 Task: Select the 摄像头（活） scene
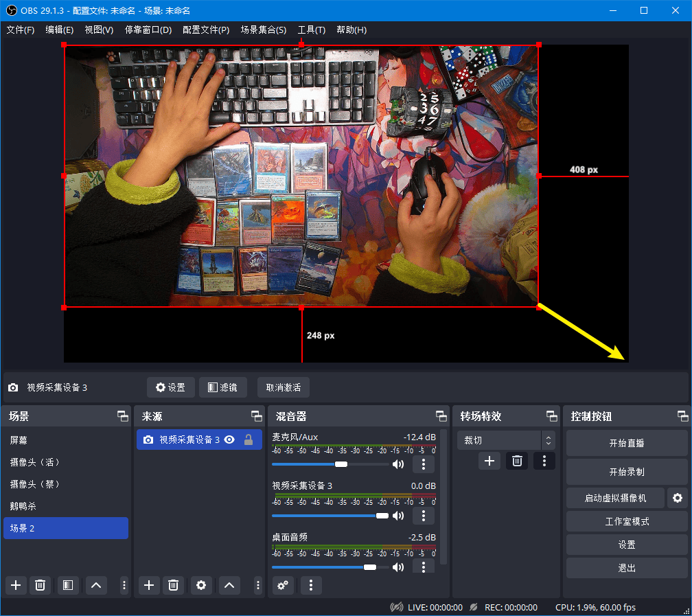[66, 462]
